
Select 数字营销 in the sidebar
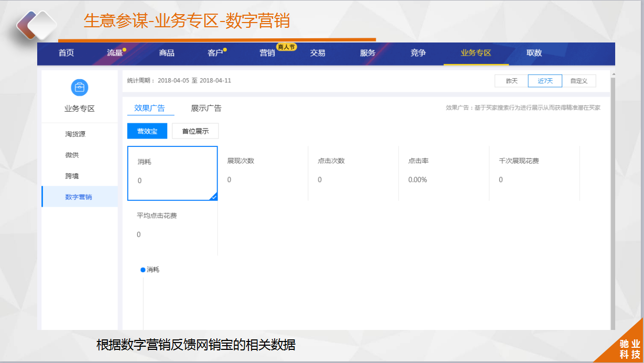pyautogui.click(x=80, y=197)
